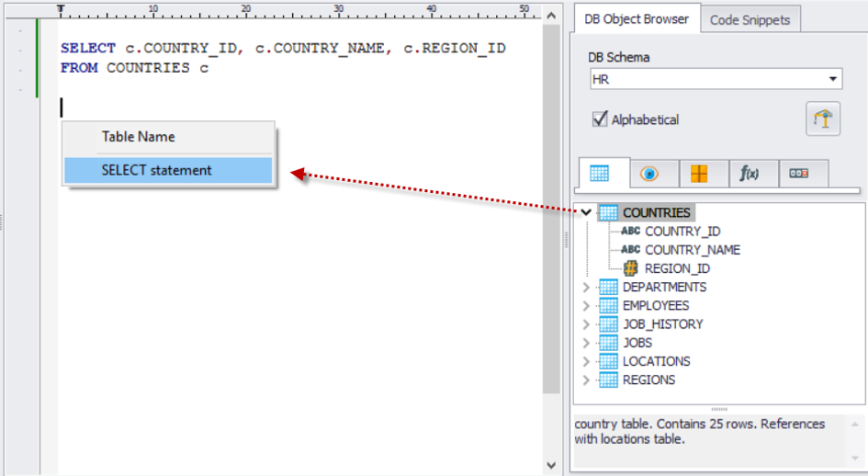Select the COUNTRY_NAME column item
868x476 pixels.
pyautogui.click(x=692, y=250)
